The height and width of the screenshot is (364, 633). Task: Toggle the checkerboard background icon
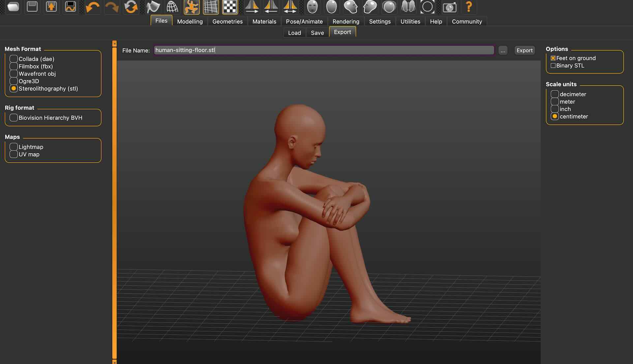point(230,7)
